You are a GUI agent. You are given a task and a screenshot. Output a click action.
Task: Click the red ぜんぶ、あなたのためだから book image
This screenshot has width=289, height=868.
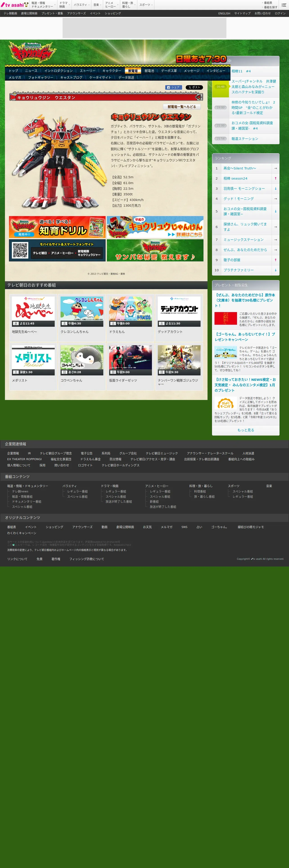tap(225, 318)
